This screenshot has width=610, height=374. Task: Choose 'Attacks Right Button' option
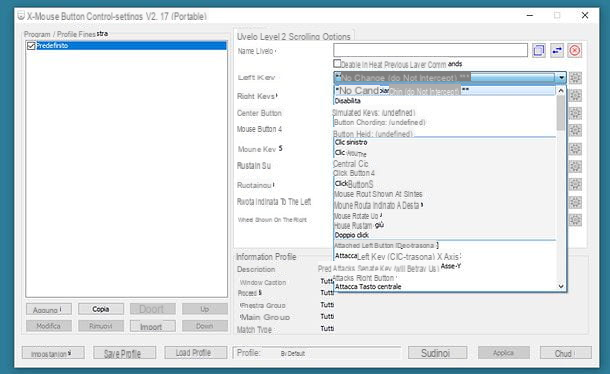tap(364, 278)
